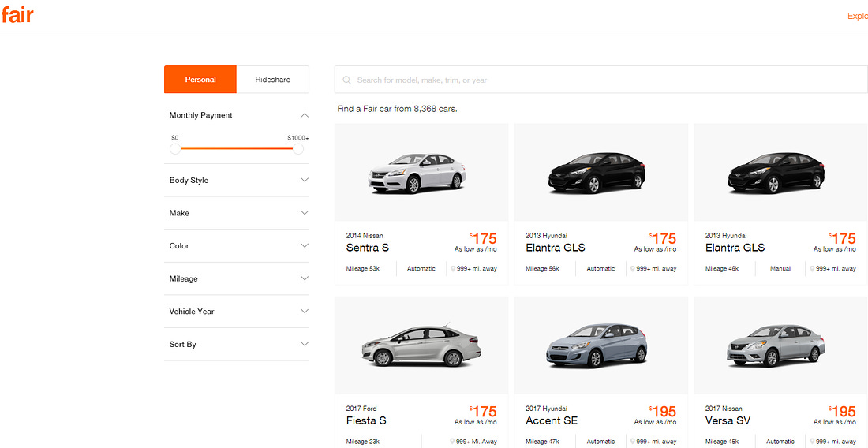
Task: Click the location pin on the manual Elantra GLS card
Action: pyautogui.click(x=811, y=269)
